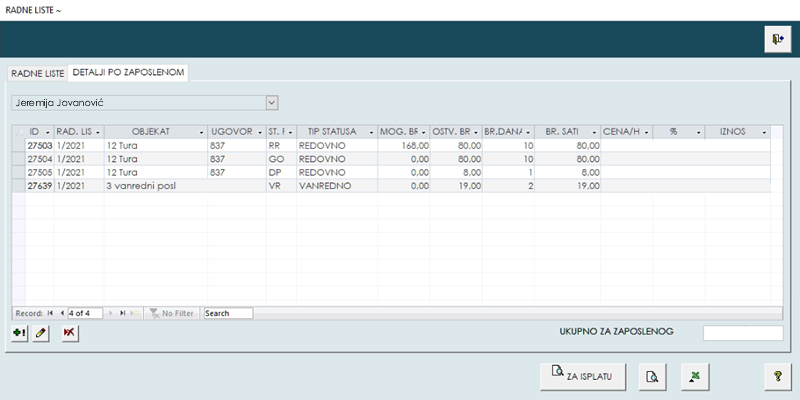The image size is (800, 400).
Task: Click the UKUPNO ZA ZAPOSLENOG total field
Action: pyautogui.click(x=742, y=333)
